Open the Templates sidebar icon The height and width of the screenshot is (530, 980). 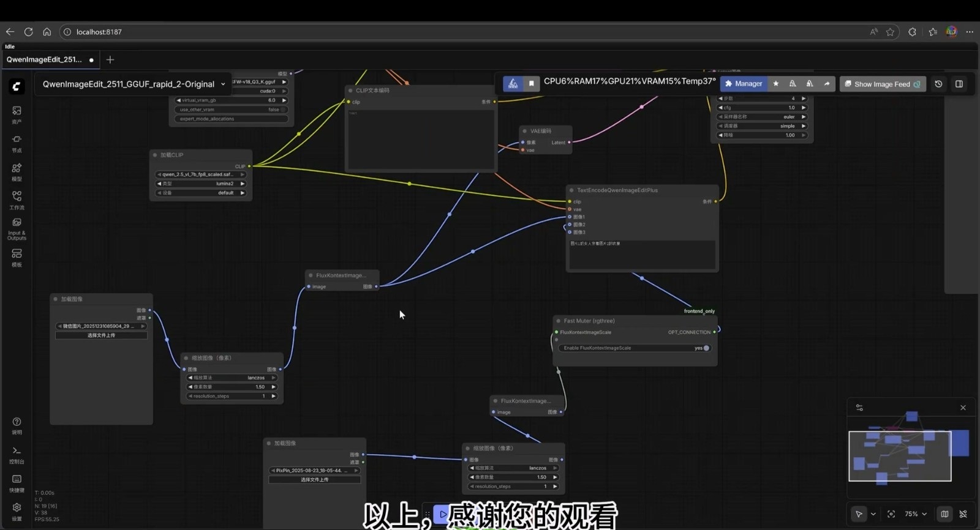pyautogui.click(x=17, y=256)
